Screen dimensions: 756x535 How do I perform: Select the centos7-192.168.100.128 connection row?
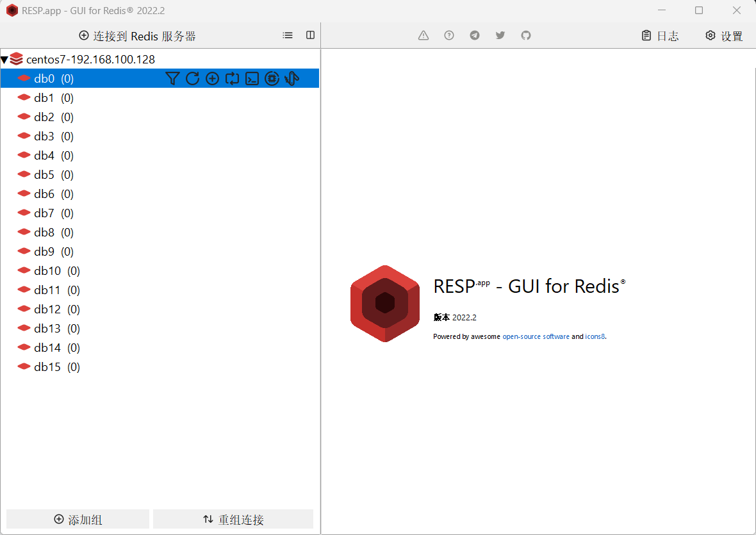click(x=160, y=60)
